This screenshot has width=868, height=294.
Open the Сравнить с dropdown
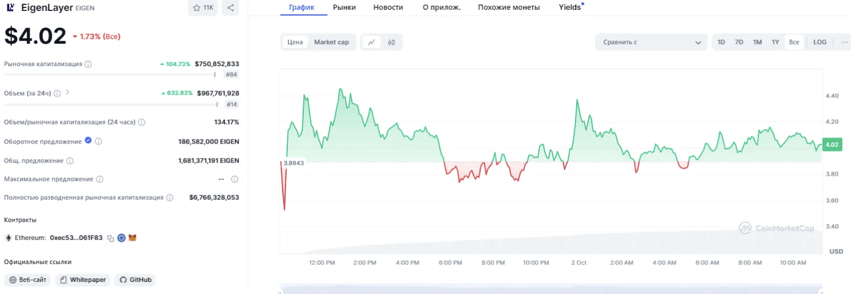[651, 42]
